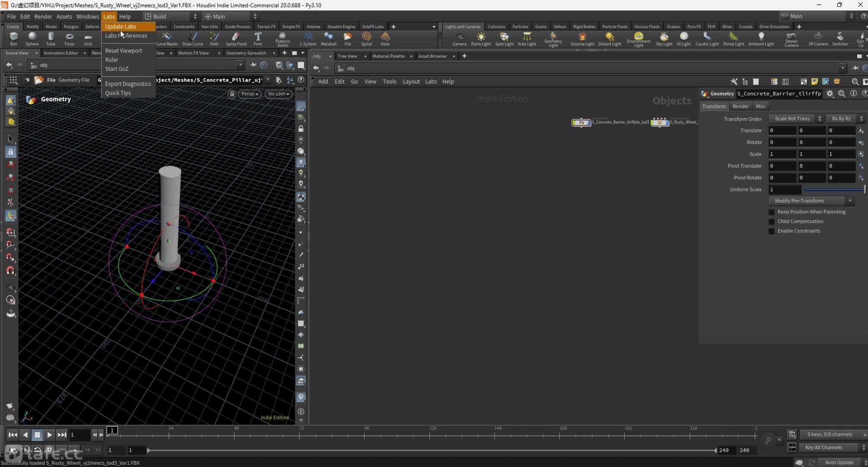
Task: Open the Render menu
Action: [x=43, y=16]
